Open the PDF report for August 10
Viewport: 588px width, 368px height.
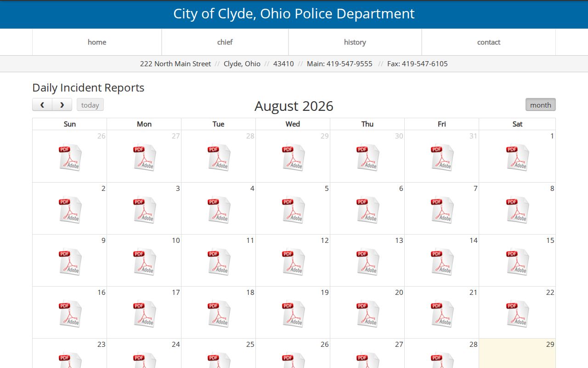(x=144, y=262)
